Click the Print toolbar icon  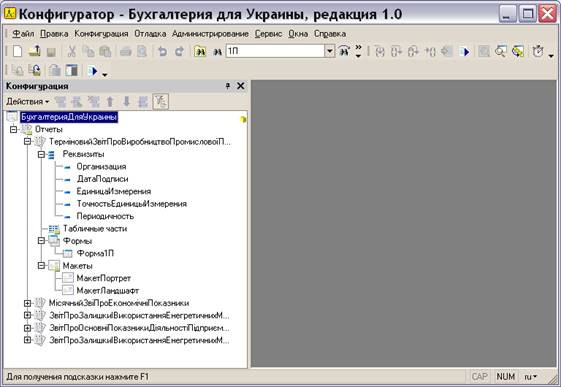click(x=125, y=52)
